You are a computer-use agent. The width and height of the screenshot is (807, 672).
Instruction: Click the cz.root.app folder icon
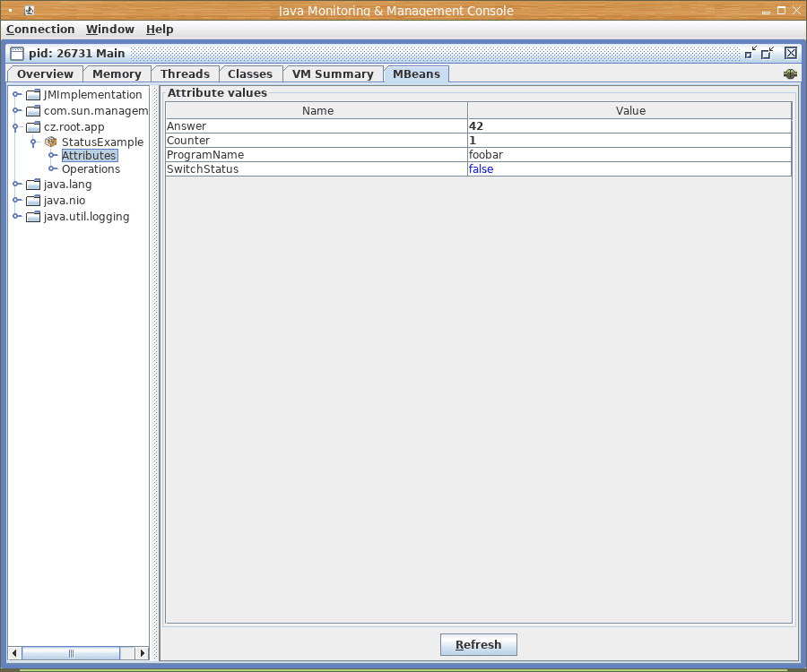point(33,126)
